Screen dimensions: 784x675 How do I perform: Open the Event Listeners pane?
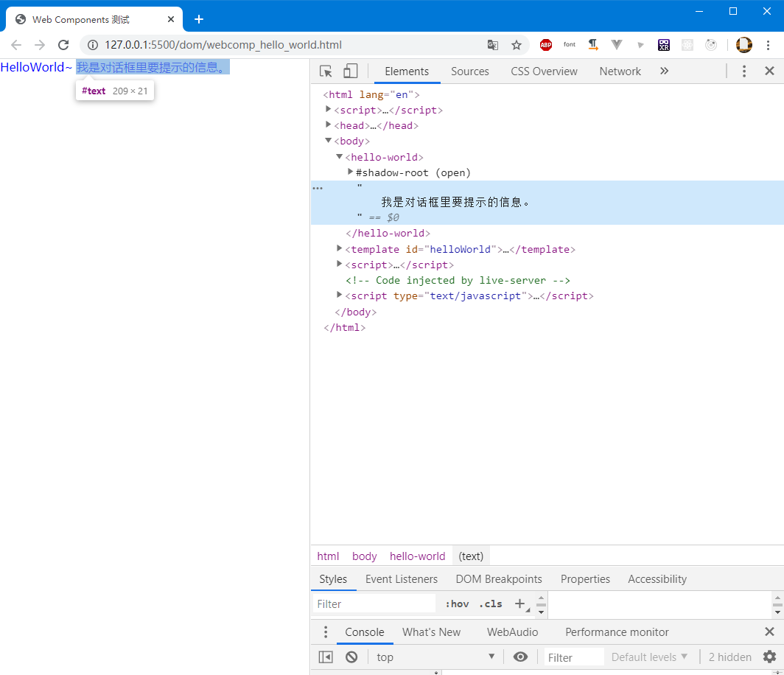click(x=402, y=579)
